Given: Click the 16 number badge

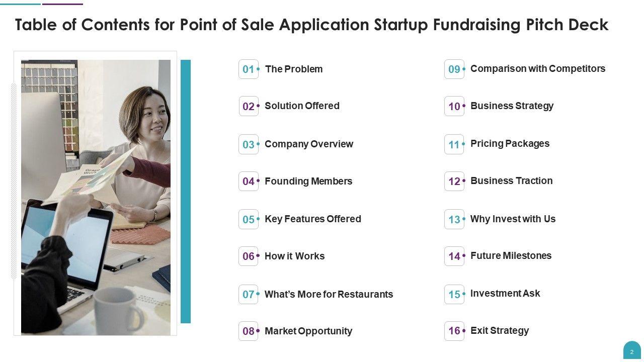Looking at the screenshot, I should (x=454, y=331).
